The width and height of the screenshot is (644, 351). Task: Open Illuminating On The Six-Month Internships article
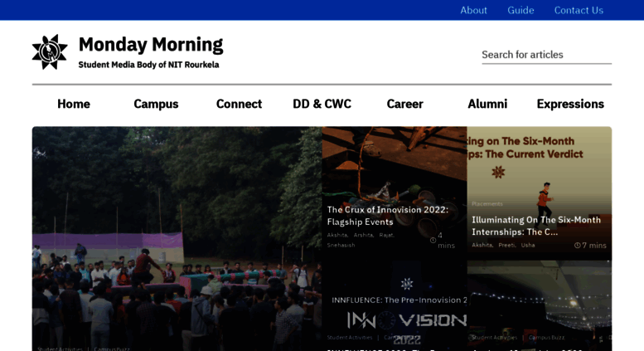(536, 226)
